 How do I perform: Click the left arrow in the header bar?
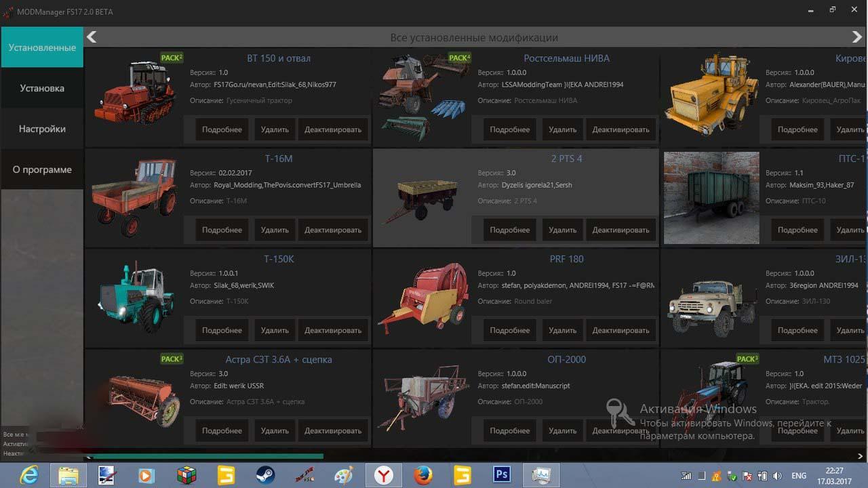coord(92,37)
